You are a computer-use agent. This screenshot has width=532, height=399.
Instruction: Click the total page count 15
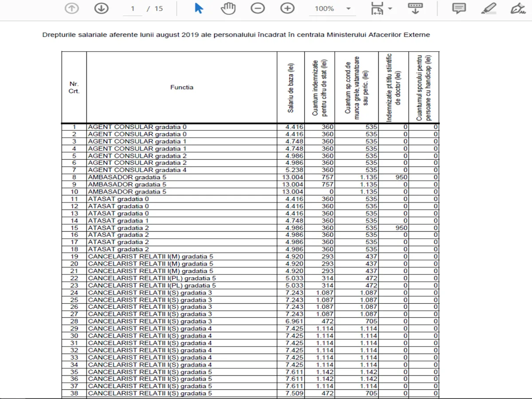point(159,9)
